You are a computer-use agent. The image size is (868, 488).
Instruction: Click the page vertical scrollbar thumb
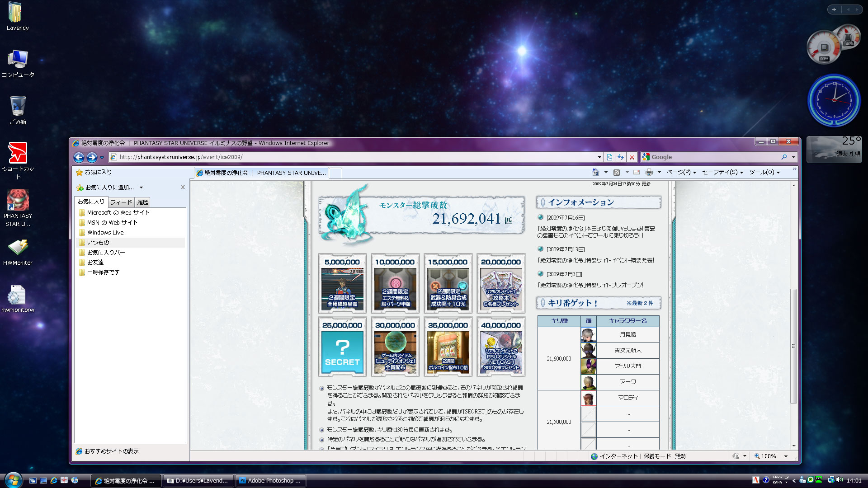point(793,346)
